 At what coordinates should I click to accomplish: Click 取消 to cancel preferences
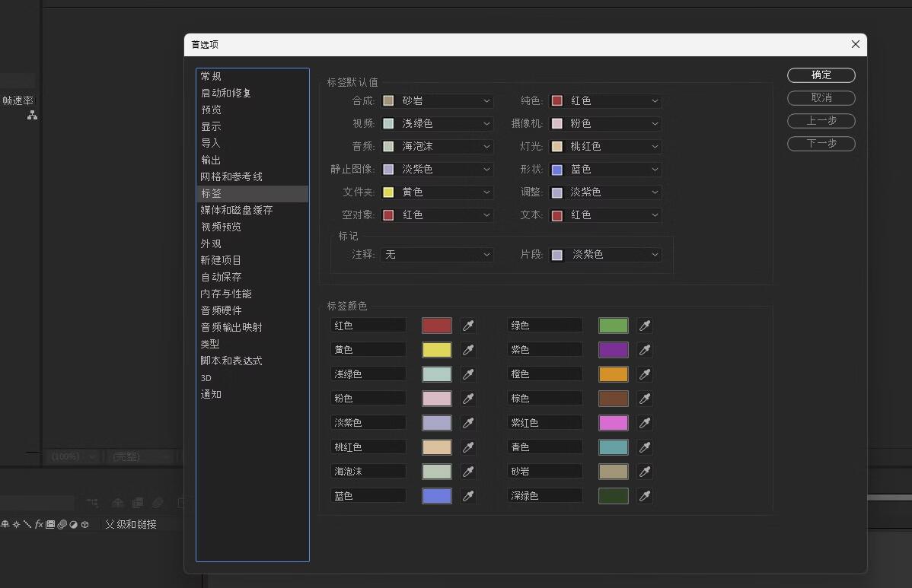(821, 97)
